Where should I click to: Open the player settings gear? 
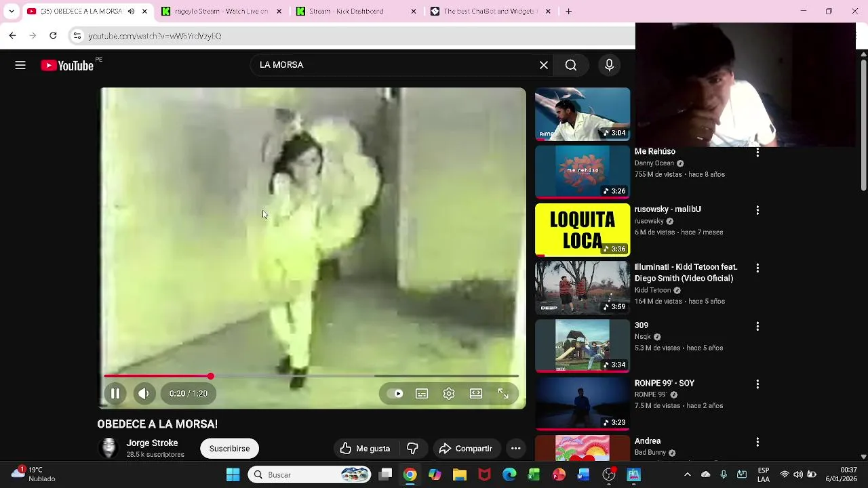click(x=449, y=394)
